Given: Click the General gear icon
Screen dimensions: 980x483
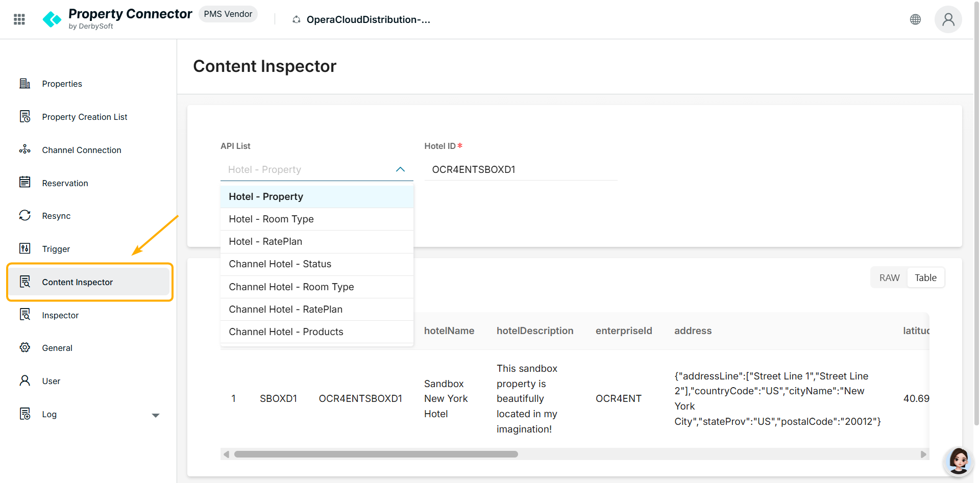Looking at the screenshot, I should [25, 347].
